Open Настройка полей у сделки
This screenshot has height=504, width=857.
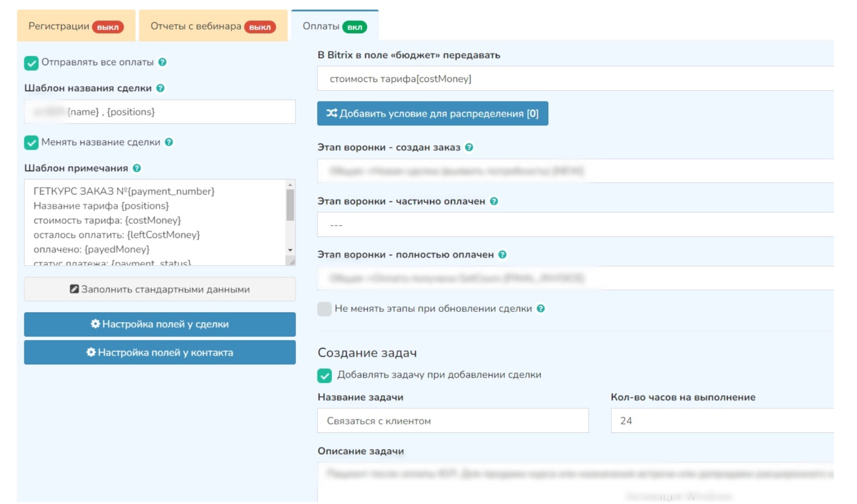pos(160,325)
